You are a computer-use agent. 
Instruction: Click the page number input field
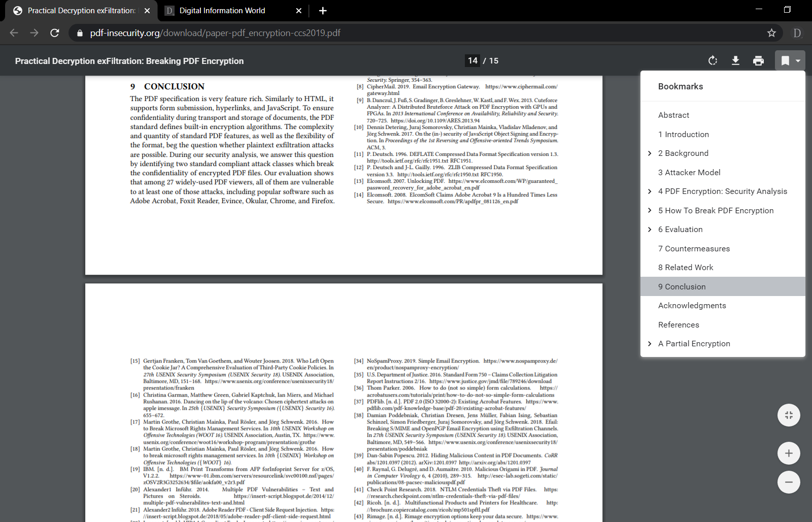[x=472, y=60]
